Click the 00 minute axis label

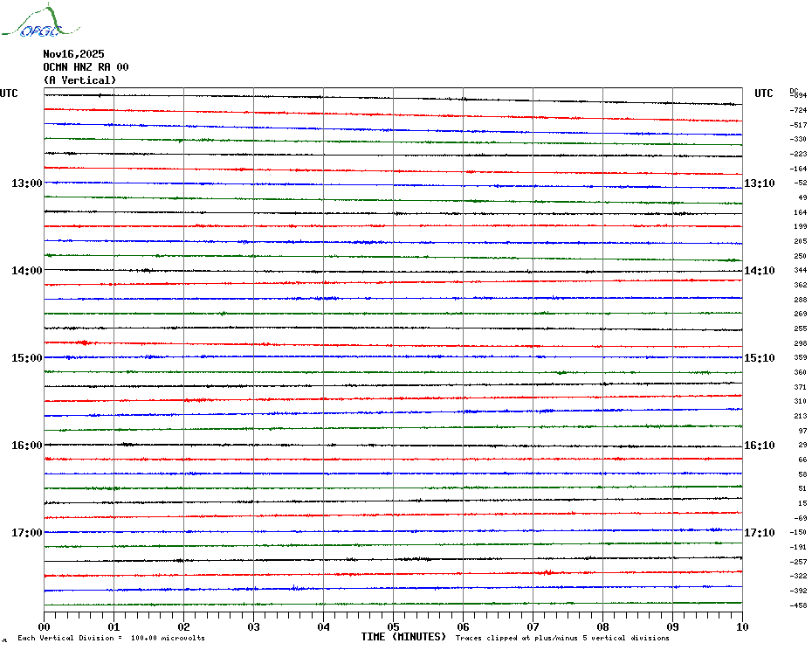point(44,626)
